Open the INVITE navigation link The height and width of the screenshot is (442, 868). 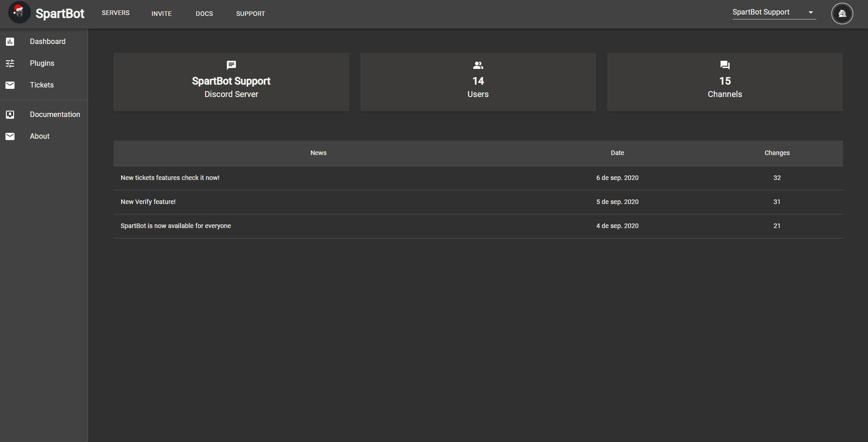click(162, 14)
